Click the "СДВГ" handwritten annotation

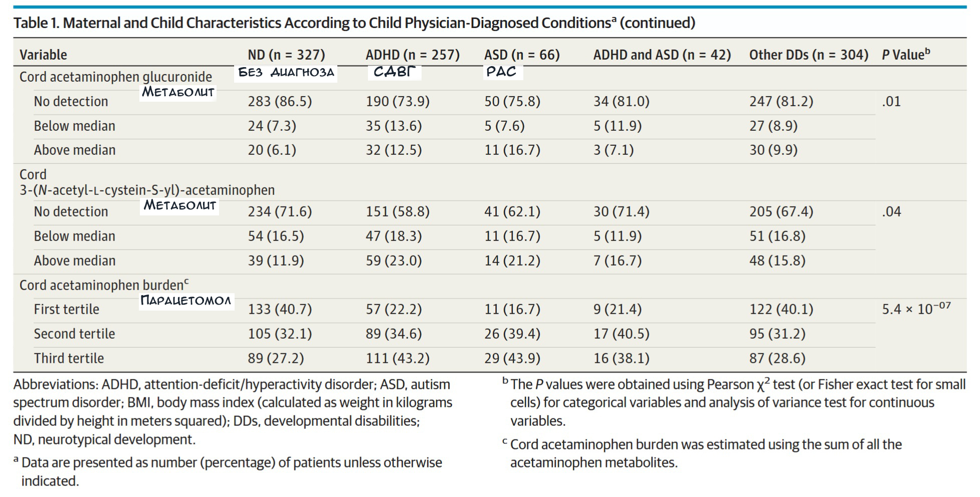[x=395, y=72]
